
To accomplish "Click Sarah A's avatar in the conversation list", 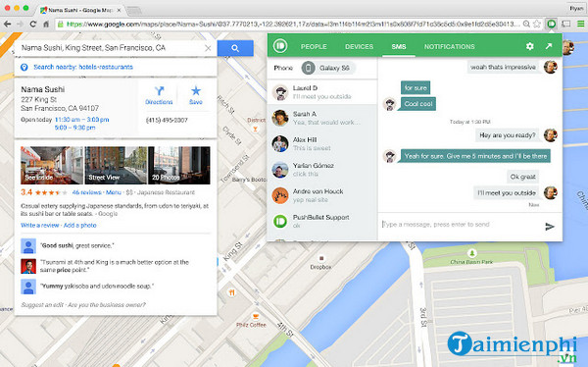I will (279, 118).
